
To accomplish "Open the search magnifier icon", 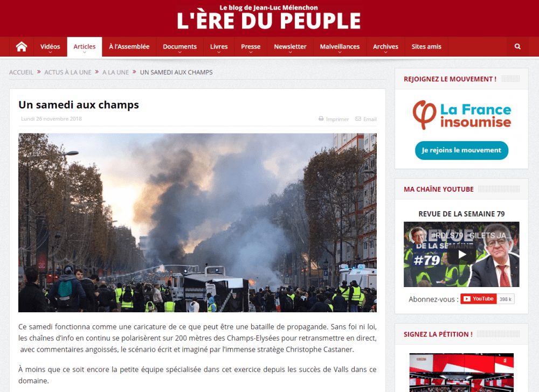I will [x=517, y=47].
